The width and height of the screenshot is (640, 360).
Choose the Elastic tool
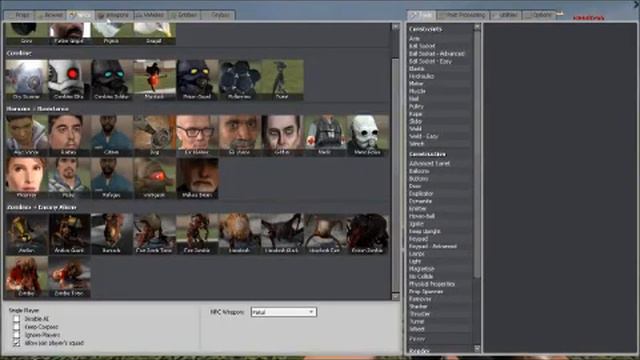[x=440, y=69]
